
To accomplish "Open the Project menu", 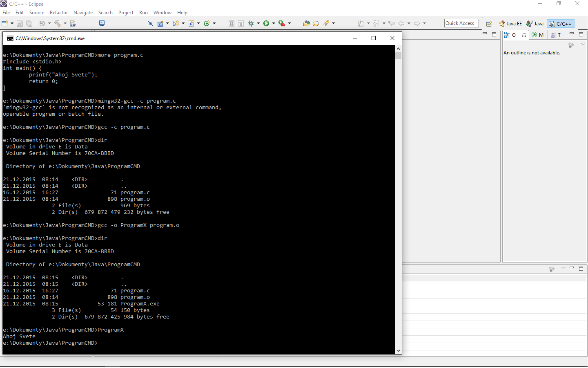I will [126, 12].
